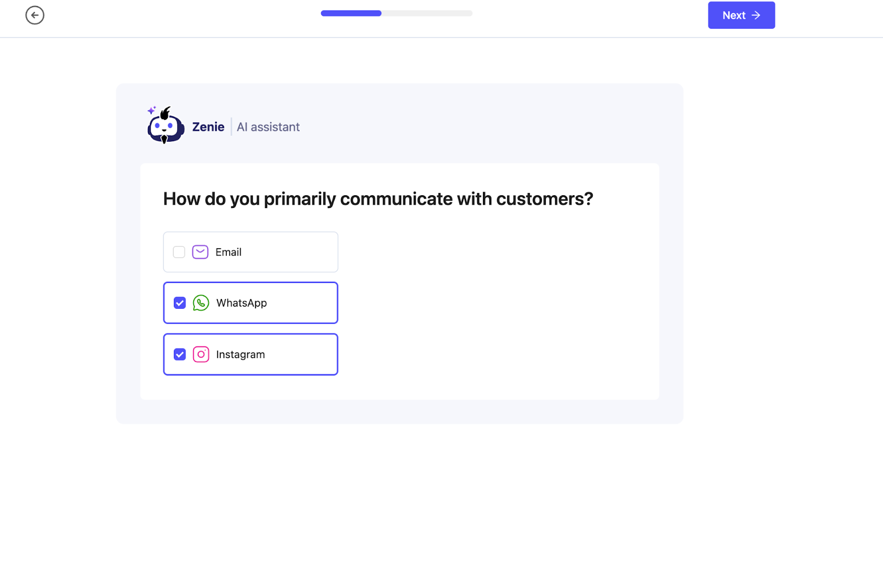Screen dimensions: 883x588
Task: Click the purple Email envelope icon
Action: coord(200,252)
